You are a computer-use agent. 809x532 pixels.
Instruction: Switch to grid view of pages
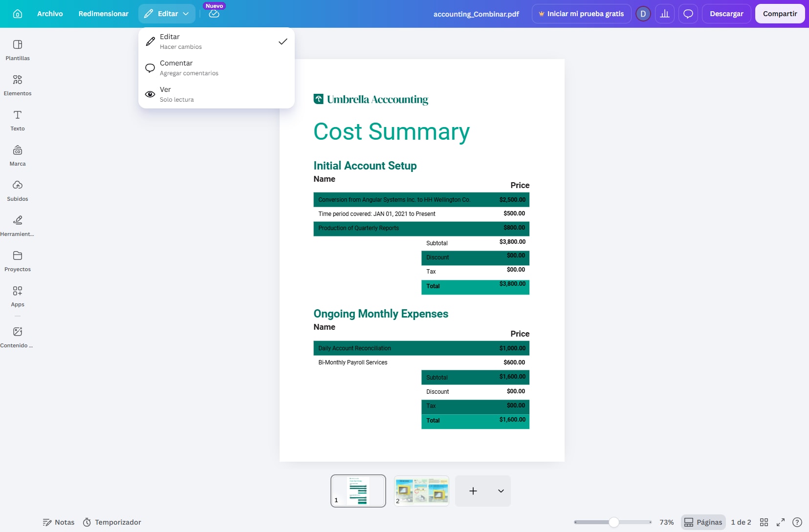coord(764,522)
